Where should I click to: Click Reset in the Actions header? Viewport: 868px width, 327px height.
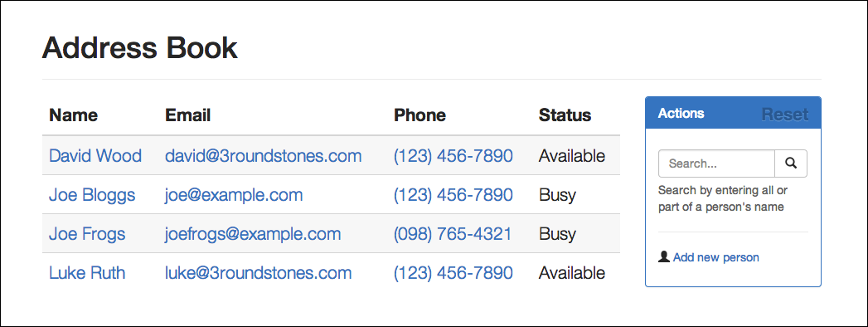(x=785, y=115)
